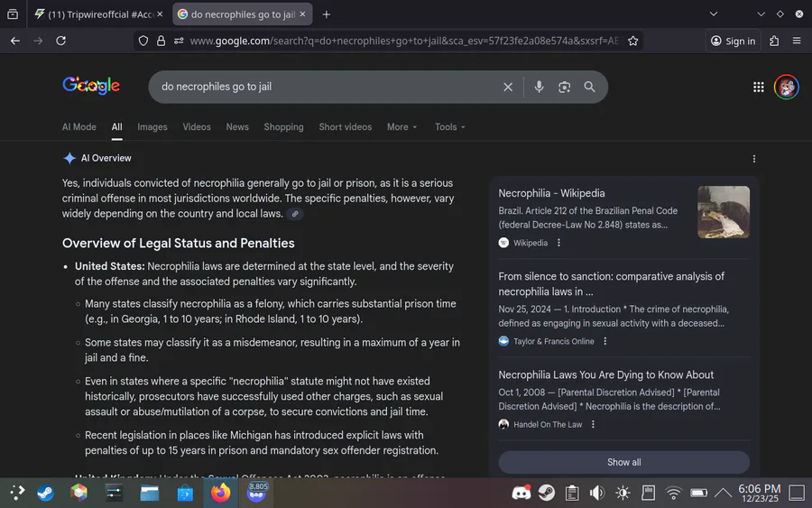
Task: Open the Google apps grid
Action: pos(759,88)
